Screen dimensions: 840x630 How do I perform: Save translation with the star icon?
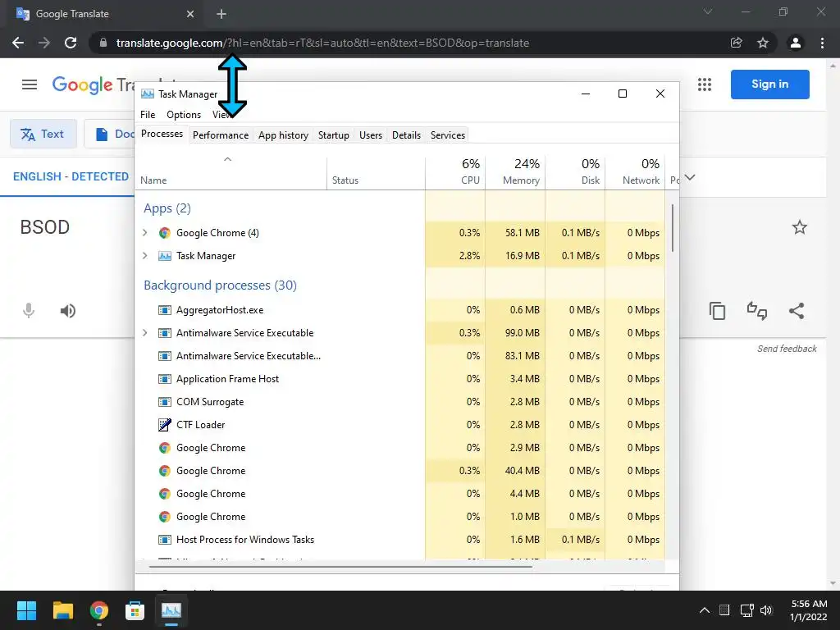(800, 227)
